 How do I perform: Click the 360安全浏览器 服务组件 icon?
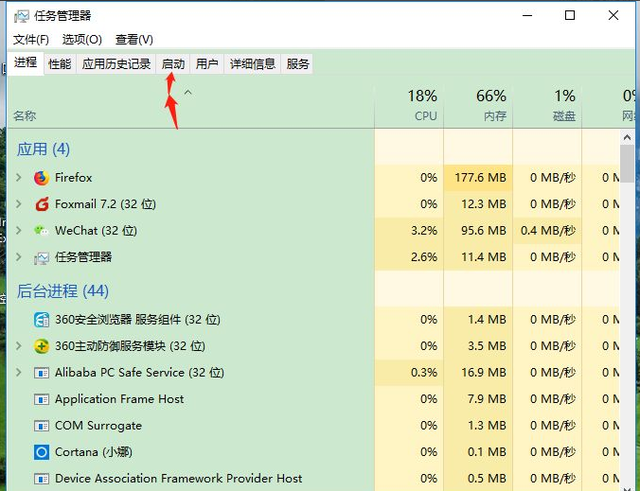click(x=41, y=320)
